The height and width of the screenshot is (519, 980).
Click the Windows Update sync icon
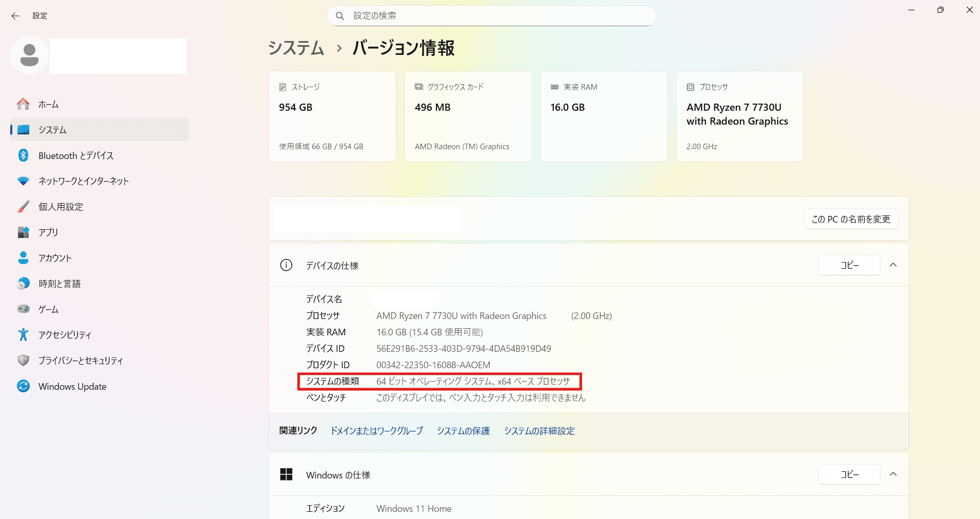point(23,386)
